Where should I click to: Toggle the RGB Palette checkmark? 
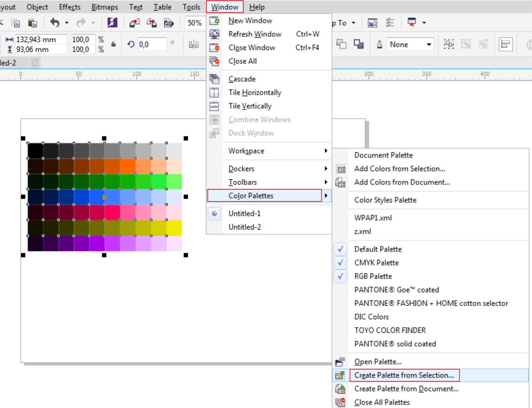[x=340, y=276]
